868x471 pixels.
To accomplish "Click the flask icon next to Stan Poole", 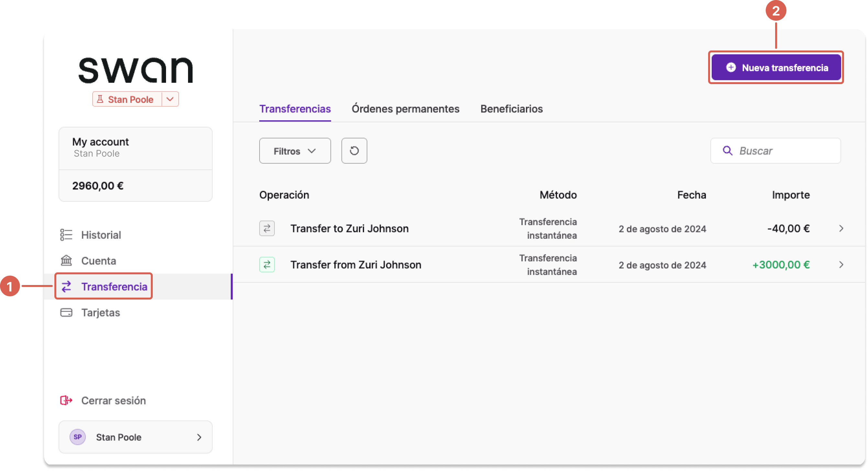I will (x=100, y=99).
